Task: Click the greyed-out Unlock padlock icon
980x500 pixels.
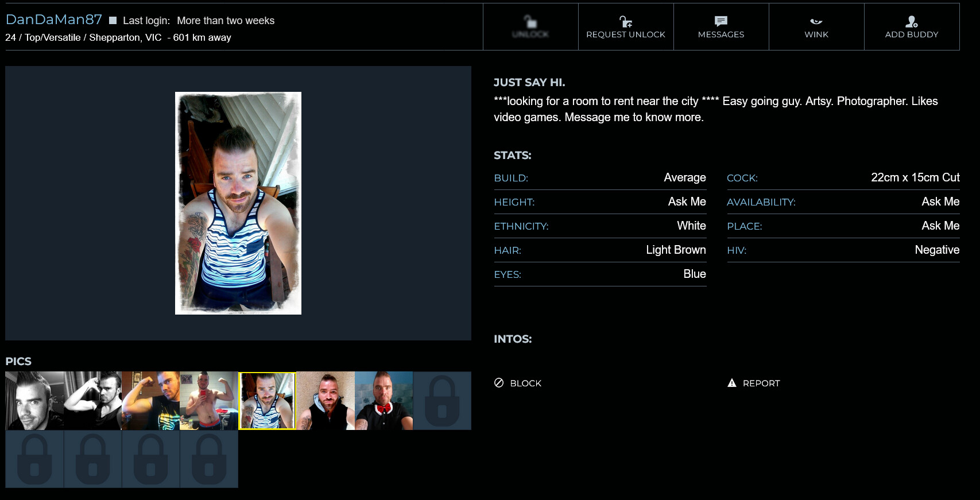Action: click(x=531, y=22)
